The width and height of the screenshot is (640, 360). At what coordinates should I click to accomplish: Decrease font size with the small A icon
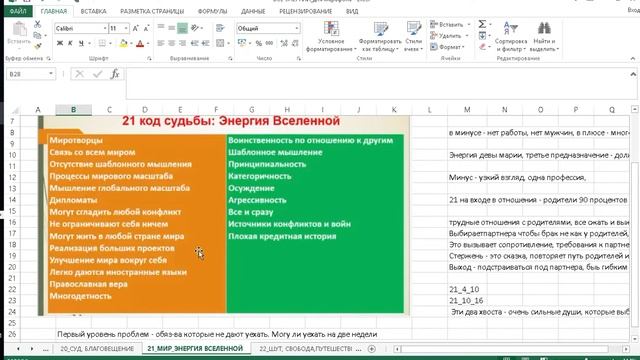147,28
